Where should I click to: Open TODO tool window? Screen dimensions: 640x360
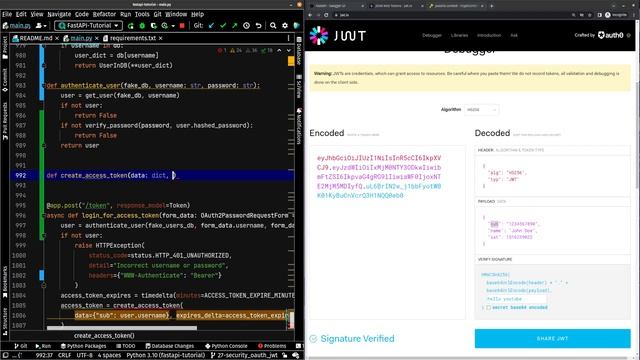[x=126, y=346]
